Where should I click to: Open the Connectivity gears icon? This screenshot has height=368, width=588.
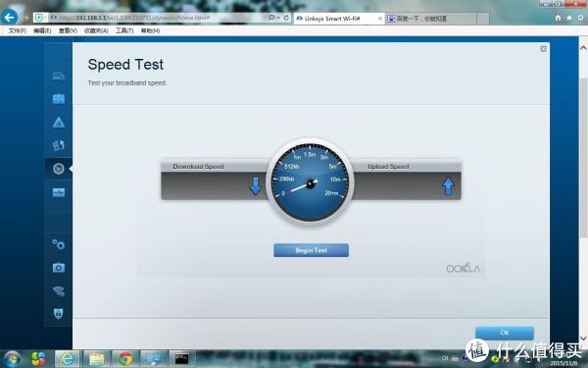pyautogui.click(x=59, y=244)
